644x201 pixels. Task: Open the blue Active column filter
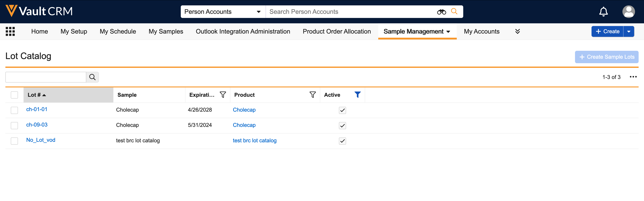358,95
